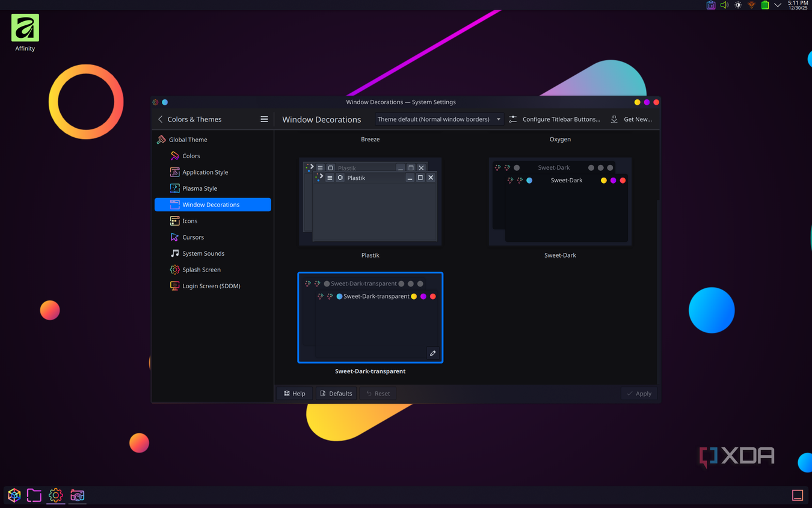
Task: Open the application launcher in the taskbar
Action: point(14,495)
